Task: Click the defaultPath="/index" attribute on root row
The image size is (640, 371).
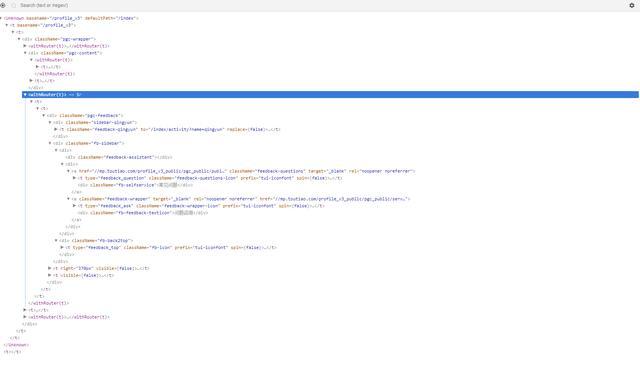Action: click(x=110, y=18)
